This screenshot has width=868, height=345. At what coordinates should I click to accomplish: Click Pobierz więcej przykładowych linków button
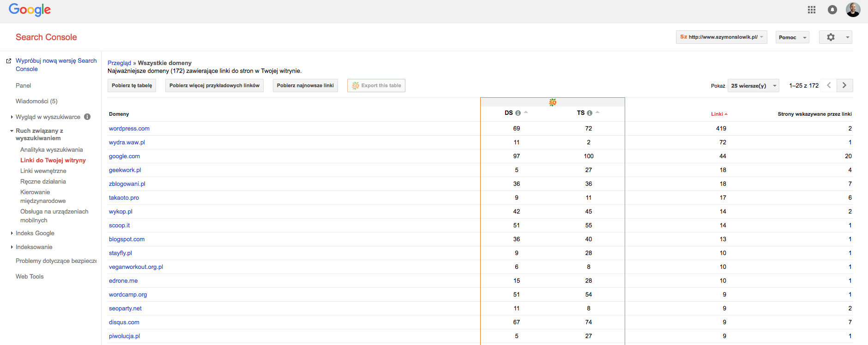coord(214,85)
